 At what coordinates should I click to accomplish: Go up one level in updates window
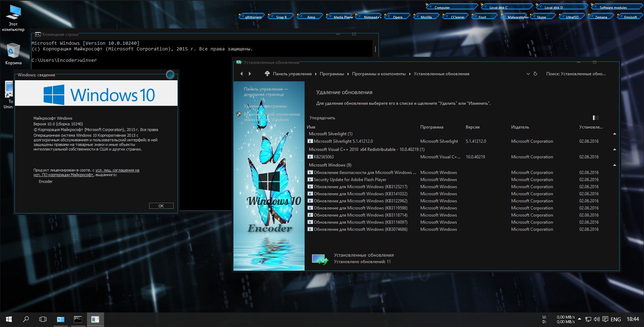click(x=267, y=74)
